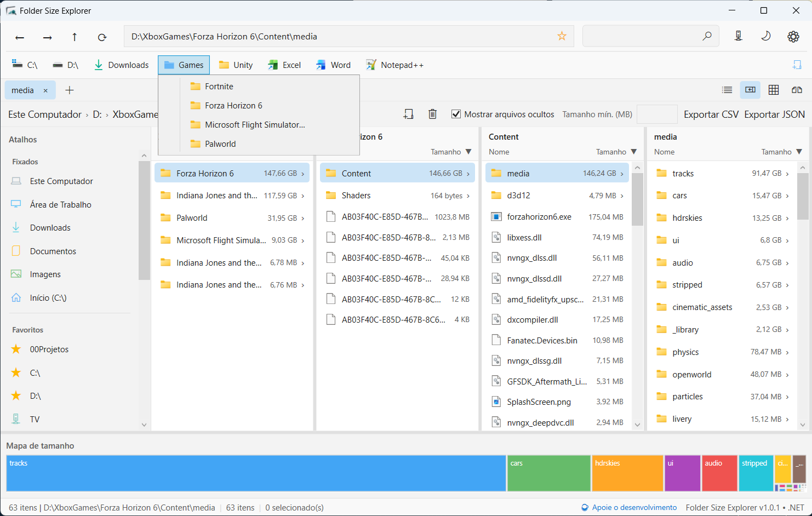Expand the hdrskies folder chevron

coord(787,219)
